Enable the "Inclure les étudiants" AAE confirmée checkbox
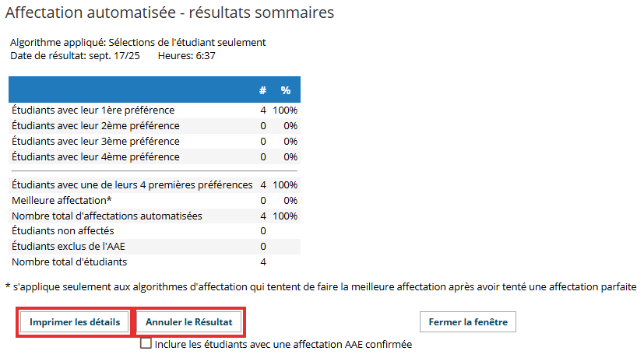The height and width of the screenshot is (358, 644). click(x=145, y=343)
